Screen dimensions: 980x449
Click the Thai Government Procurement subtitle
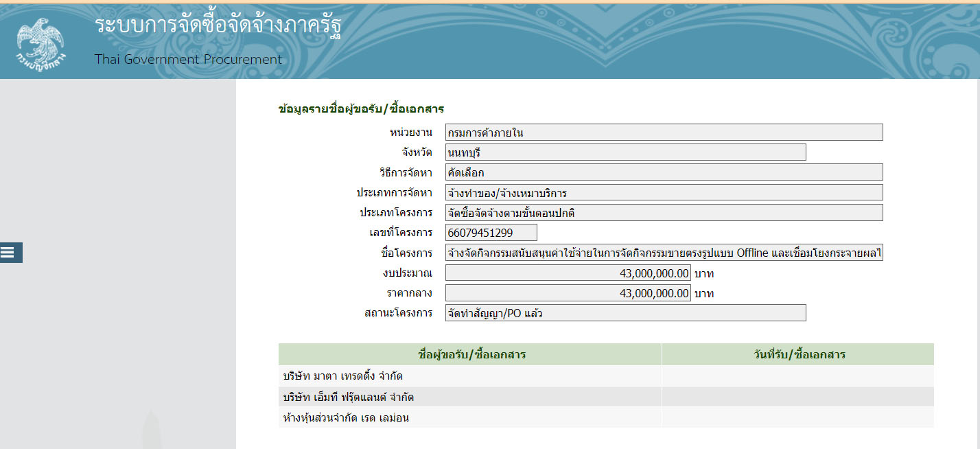pyautogui.click(x=188, y=59)
